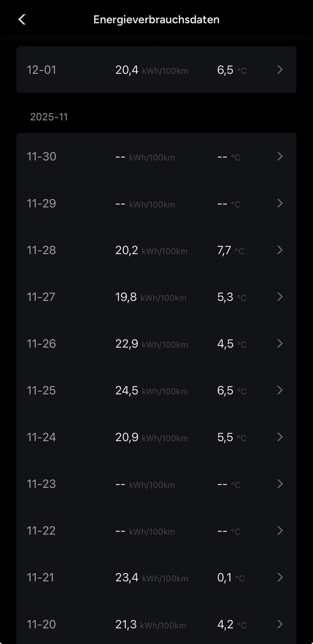Tap the chevron next to 11-26

(x=280, y=344)
